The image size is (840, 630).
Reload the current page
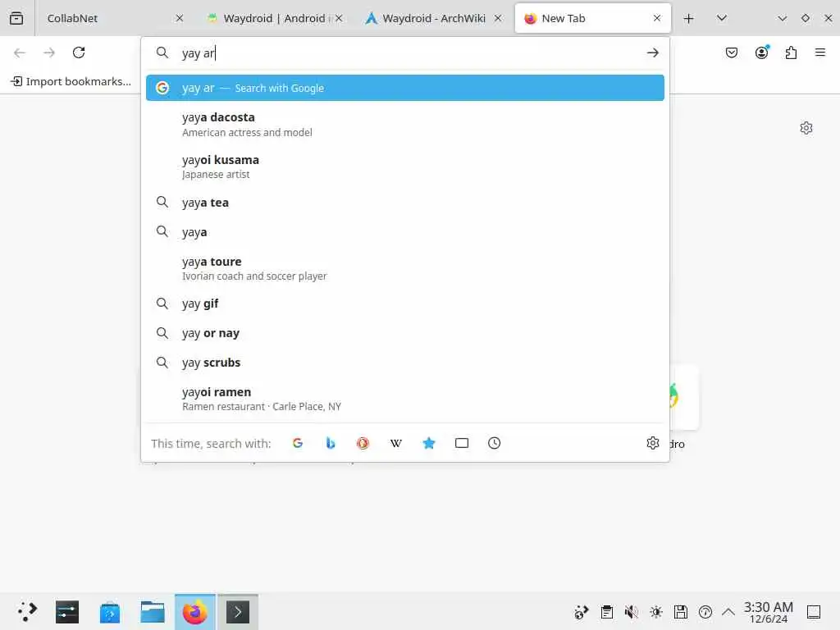pos(79,52)
